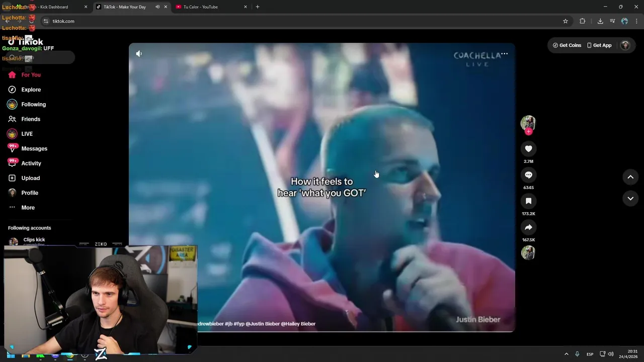This screenshot has height=362, width=644.
Task: Open TikTok account avatar next to Get App
Action: [x=625, y=45]
